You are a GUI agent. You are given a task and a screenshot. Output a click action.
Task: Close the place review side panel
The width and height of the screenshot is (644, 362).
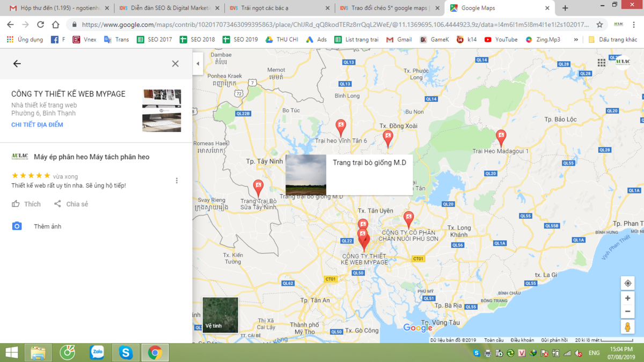[x=175, y=64]
